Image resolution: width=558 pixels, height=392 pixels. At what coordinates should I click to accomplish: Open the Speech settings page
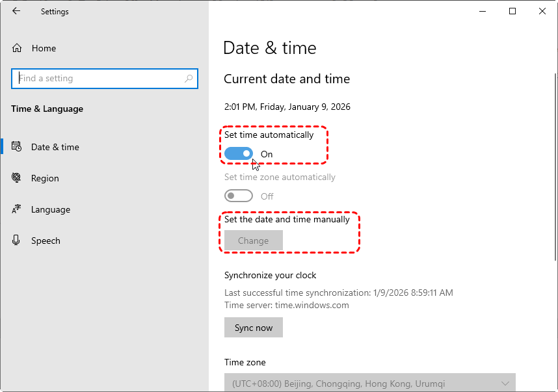click(x=46, y=241)
